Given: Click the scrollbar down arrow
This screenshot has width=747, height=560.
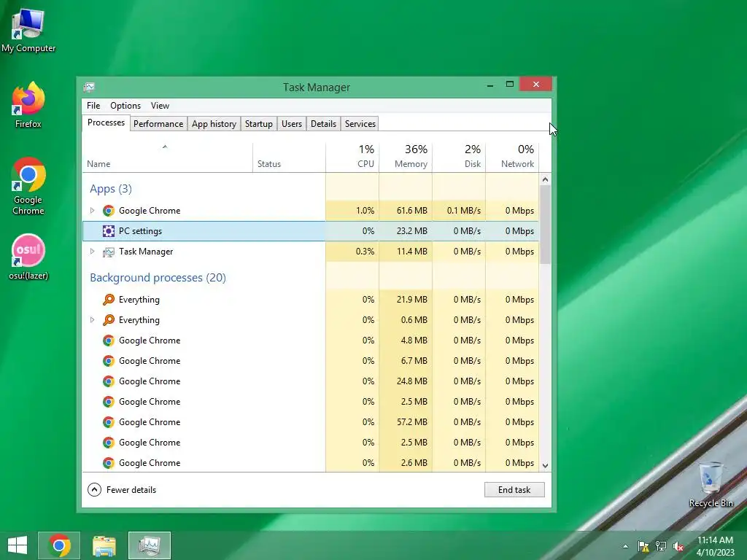Looking at the screenshot, I should [x=546, y=466].
